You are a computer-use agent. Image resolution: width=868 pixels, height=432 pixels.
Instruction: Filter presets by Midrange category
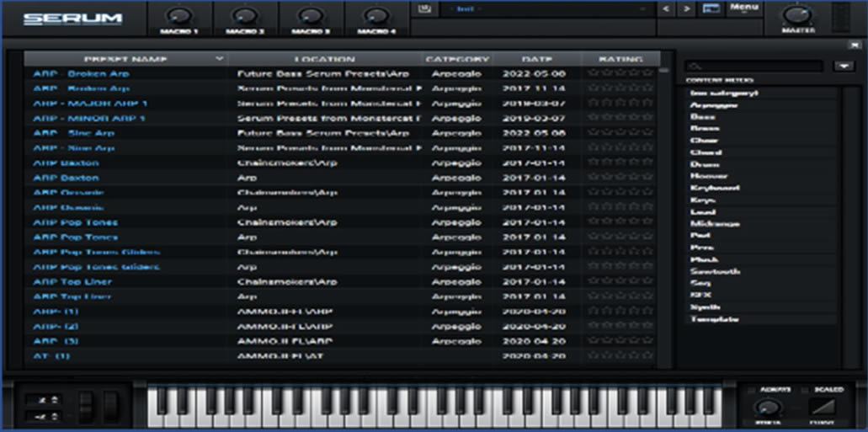760,224
